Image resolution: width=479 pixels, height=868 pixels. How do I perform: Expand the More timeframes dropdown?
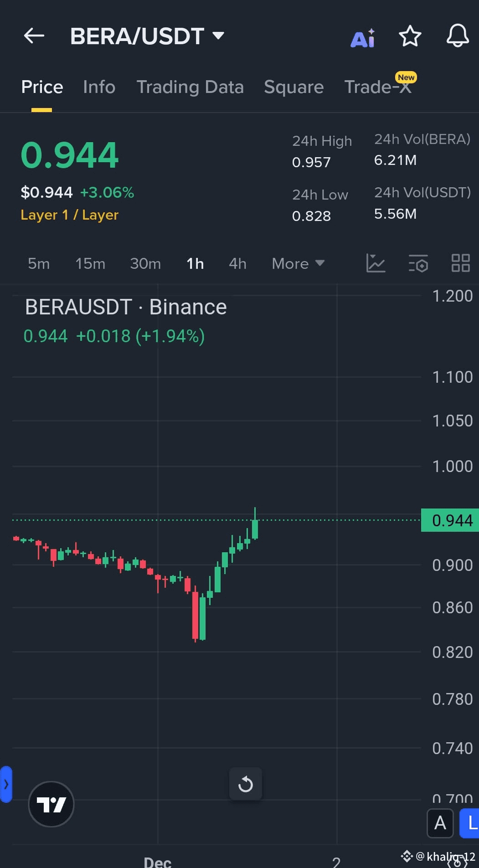click(298, 263)
